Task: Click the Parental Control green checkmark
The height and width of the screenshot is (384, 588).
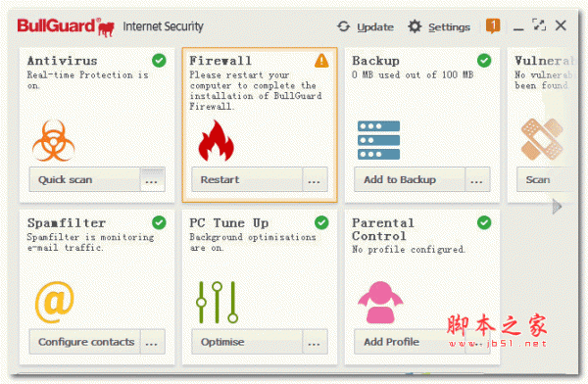Action: (x=484, y=222)
